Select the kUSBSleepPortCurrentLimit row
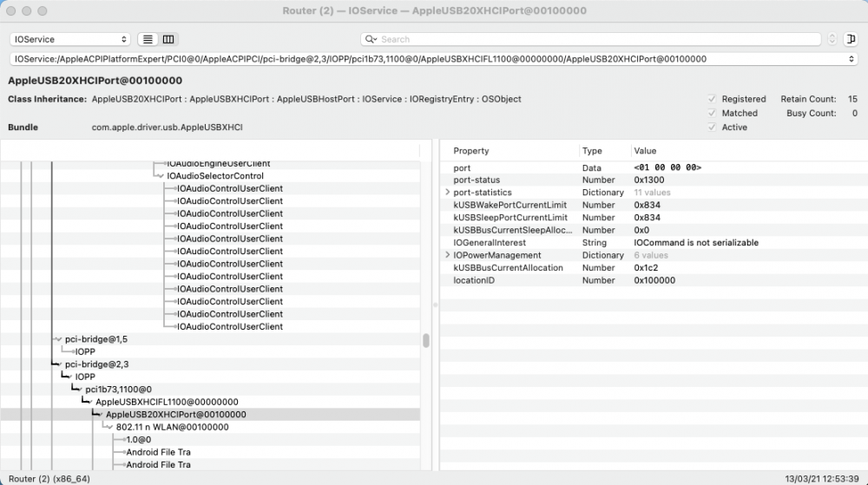Screen dimensions: 868x485 [654, 217]
